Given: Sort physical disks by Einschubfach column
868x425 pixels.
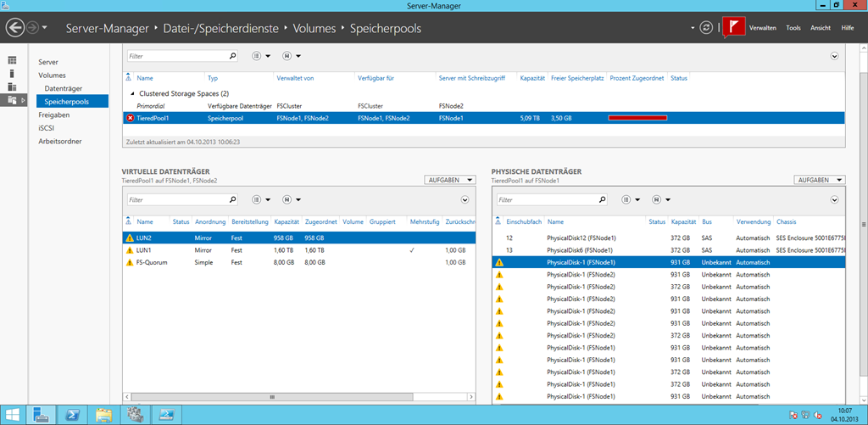Looking at the screenshot, I should point(524,221).
